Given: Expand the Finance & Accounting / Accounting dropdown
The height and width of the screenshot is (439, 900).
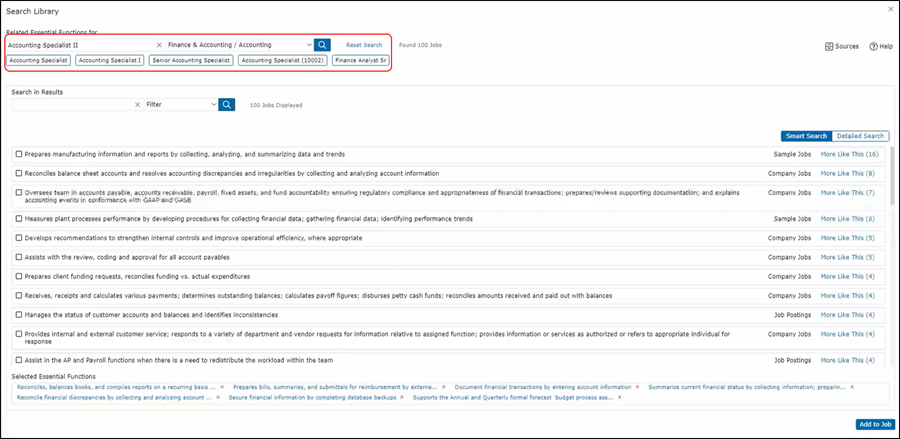Looking at the screenshot, I should (x=308, y=45).
